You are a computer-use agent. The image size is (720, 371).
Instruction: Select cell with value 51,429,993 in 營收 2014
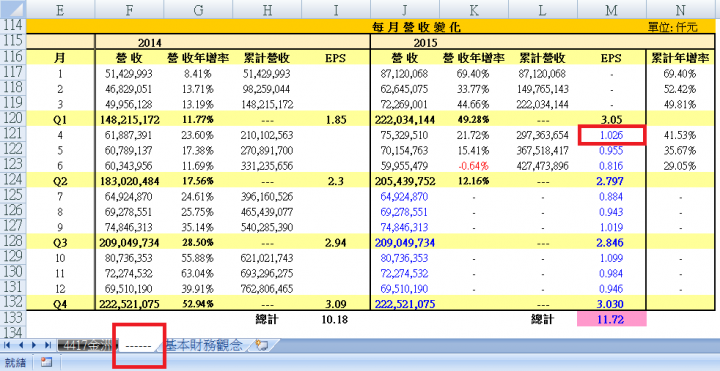[x=129, y=73]
